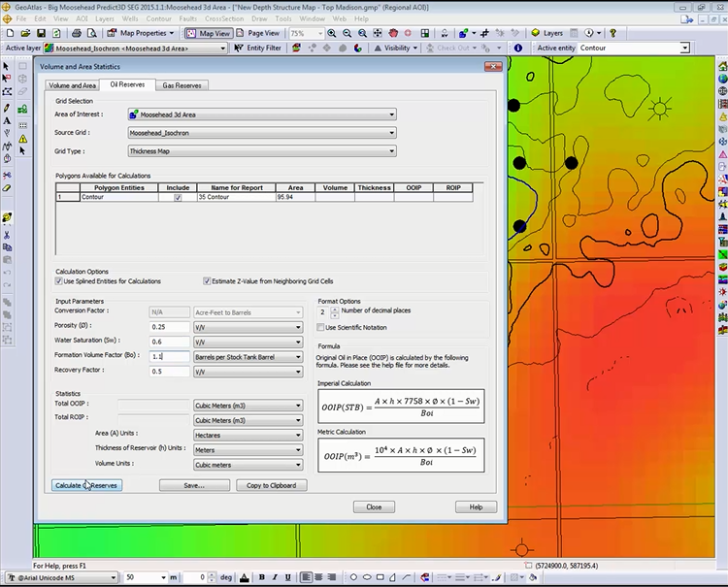
Task: Increase number of decimal places stepper
Action: point(335,310)
